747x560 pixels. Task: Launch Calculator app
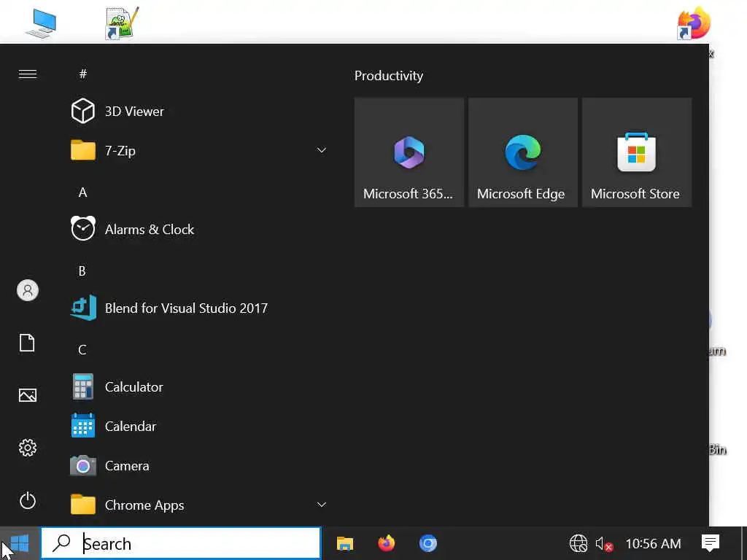[199, 386]
